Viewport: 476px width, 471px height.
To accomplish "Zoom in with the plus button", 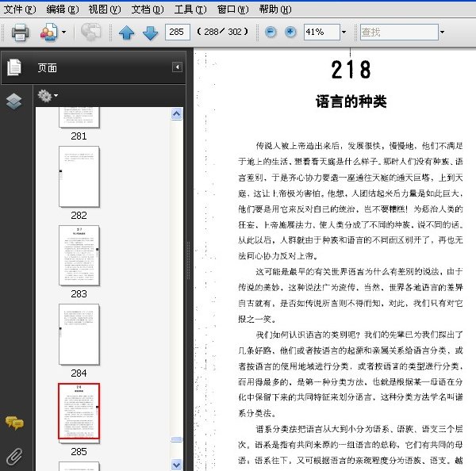I will click(290, 32).
